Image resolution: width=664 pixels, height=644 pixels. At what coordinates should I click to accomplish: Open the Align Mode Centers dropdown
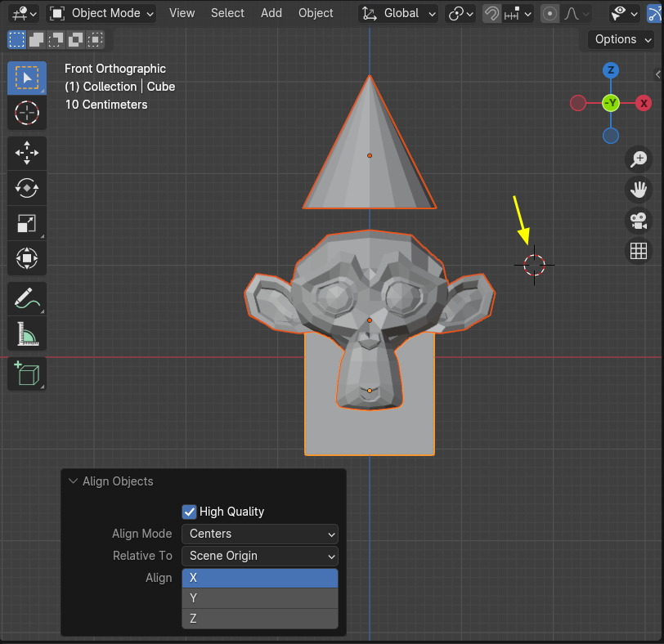260,534
